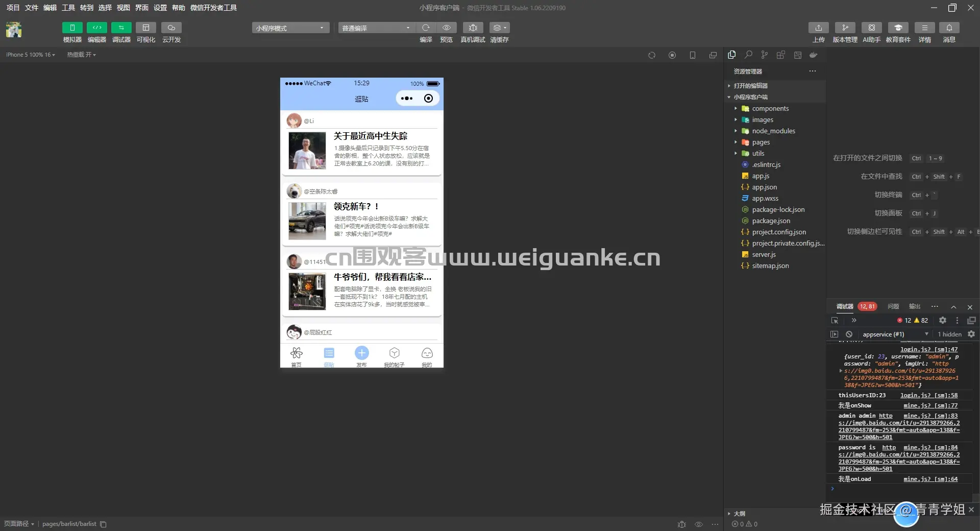Open the iPhone 5 device dropdown
Viewport: 980px width, 531px height.
click(x=30, y=55)
